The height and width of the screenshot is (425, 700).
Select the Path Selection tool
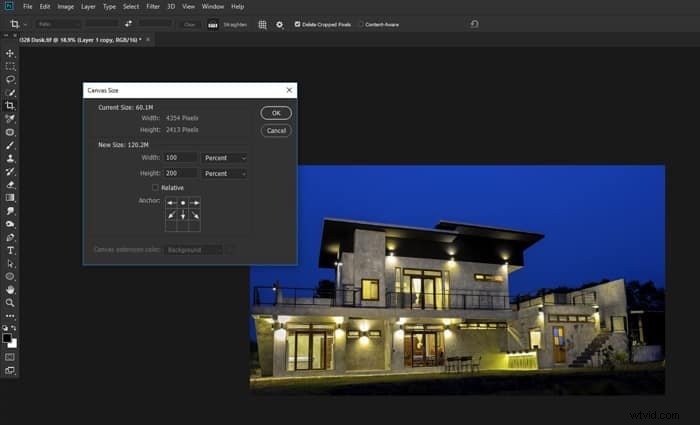click(10, 263)
